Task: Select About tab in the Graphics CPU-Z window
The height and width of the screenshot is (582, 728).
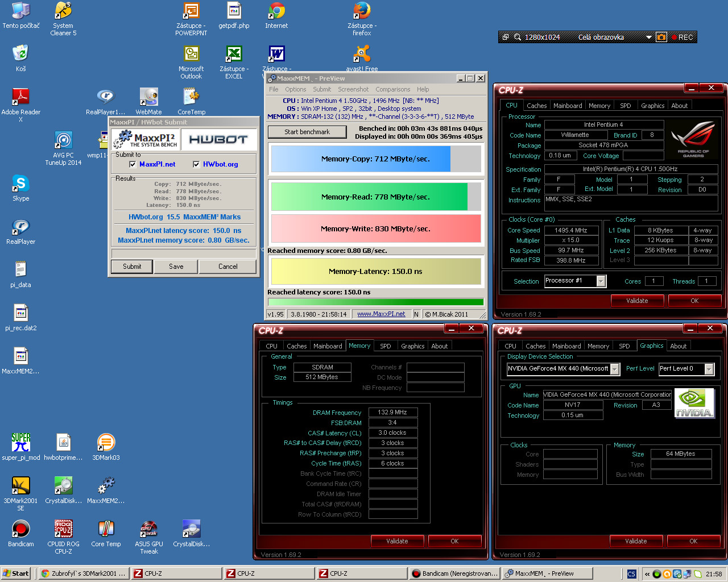Action: [678, 346]
